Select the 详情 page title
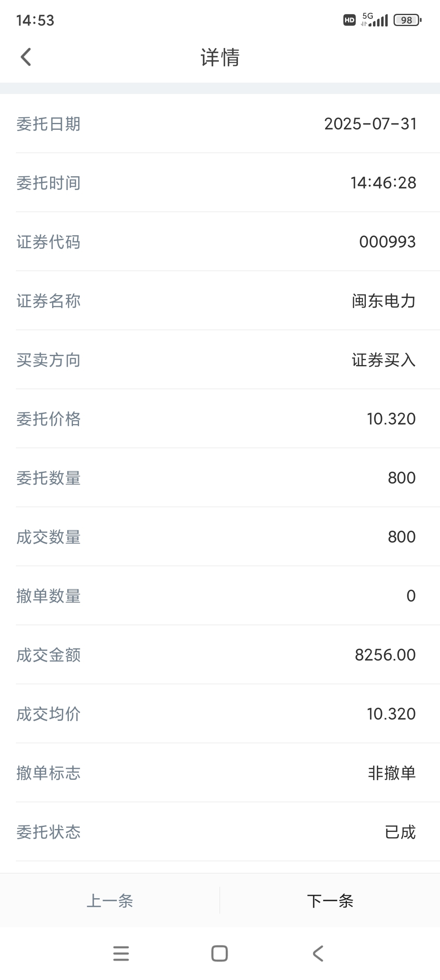 220,57
